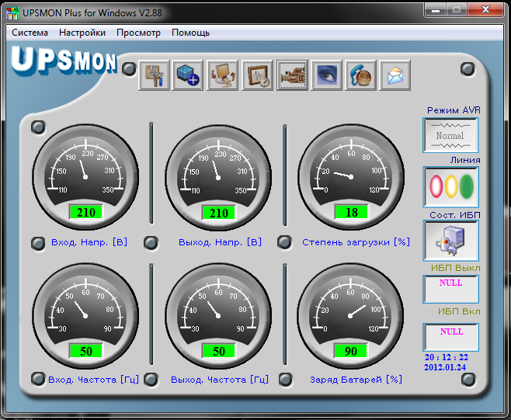Click the Линия label
The width and height of the screenshot is (511, 420).
(465, 160)
